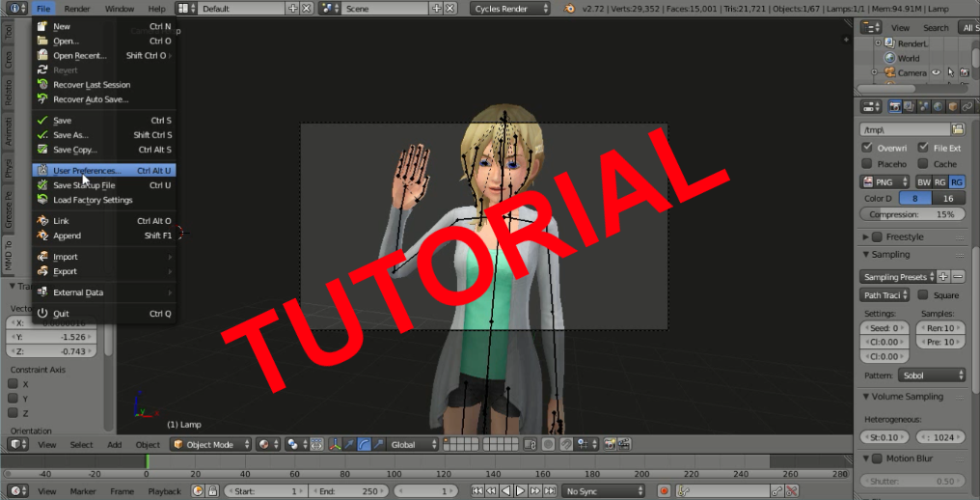Check the Z constraint axis box

[x=13, y=413]
